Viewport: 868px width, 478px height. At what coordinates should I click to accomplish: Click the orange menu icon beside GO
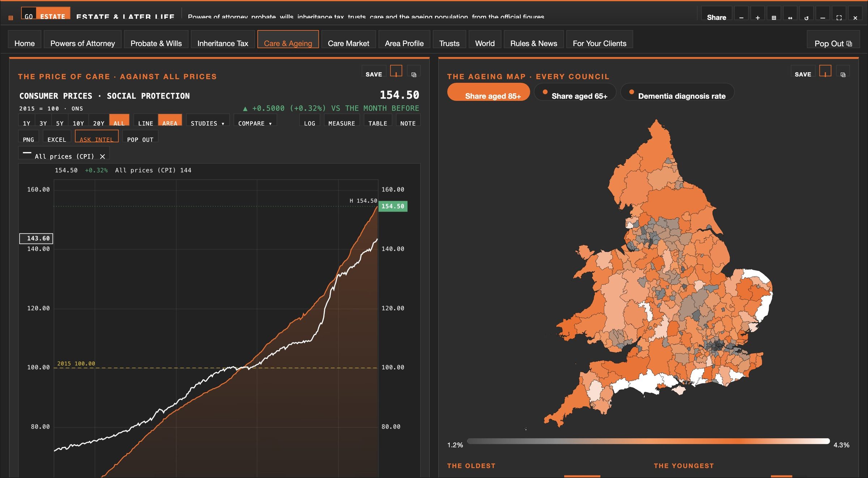coord(11,17)
